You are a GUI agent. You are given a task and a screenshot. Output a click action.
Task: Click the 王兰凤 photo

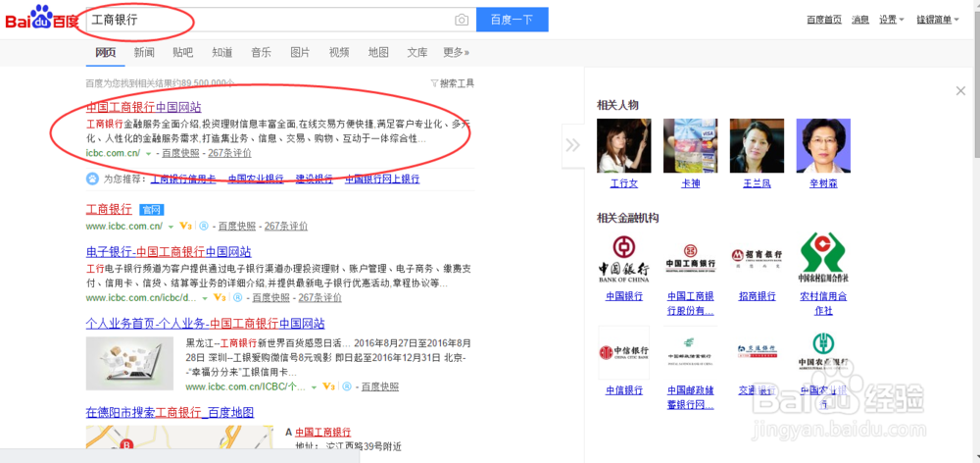pos(757,146)
